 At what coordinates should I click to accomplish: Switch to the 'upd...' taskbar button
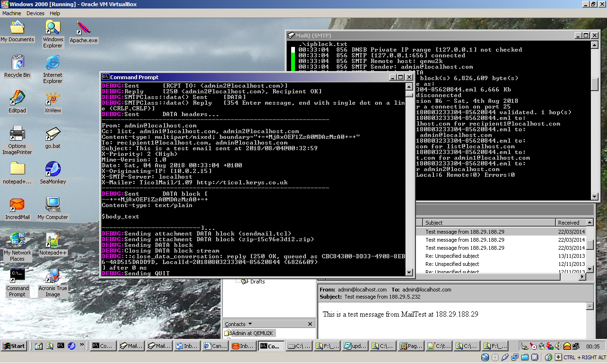click(355, 346)
